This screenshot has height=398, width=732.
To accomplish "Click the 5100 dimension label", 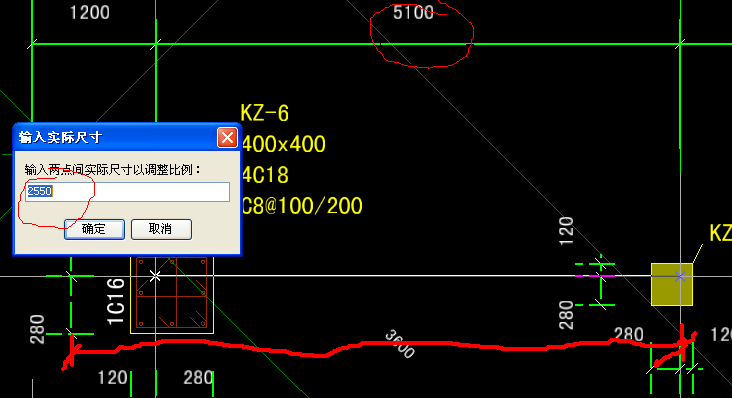I will click(x=413, y=13).
